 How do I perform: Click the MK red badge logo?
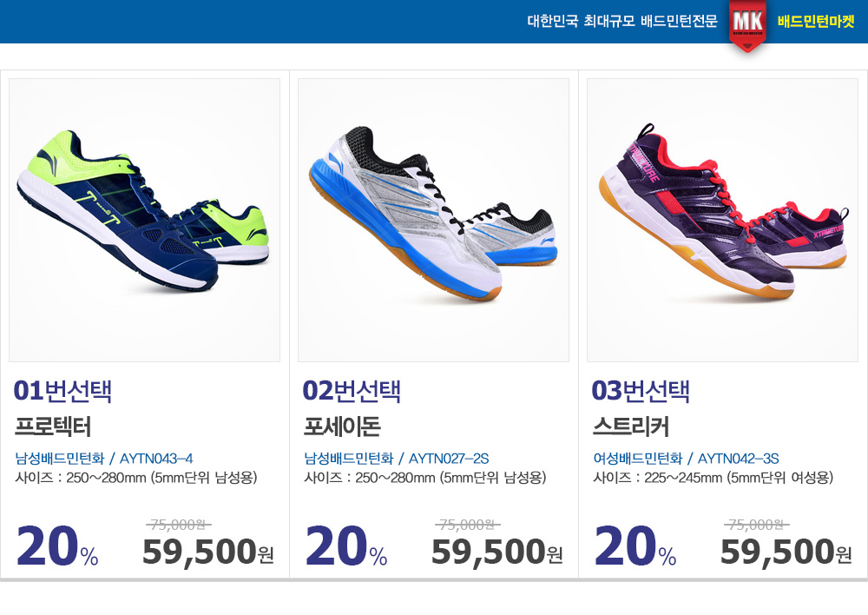click(x=748, y=25)
